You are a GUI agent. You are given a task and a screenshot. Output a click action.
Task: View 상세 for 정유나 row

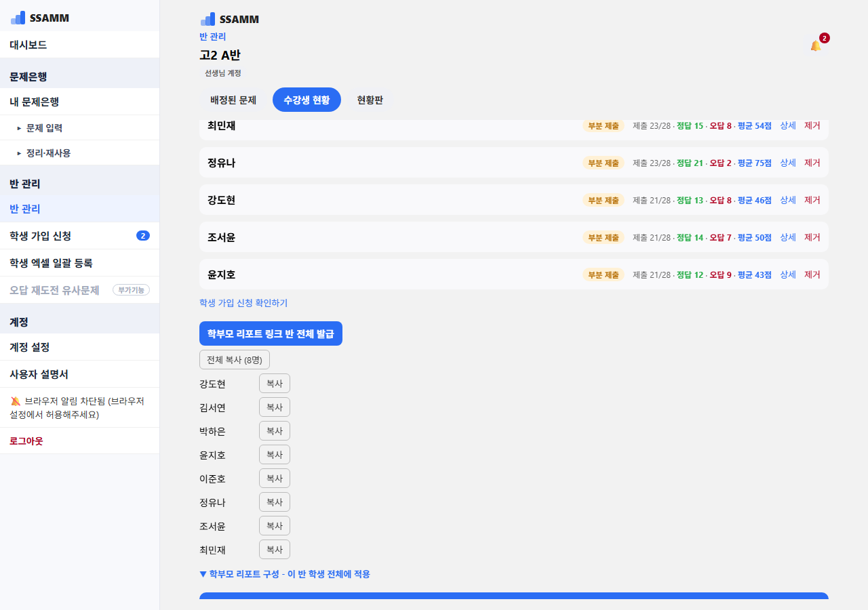[788, 163]
